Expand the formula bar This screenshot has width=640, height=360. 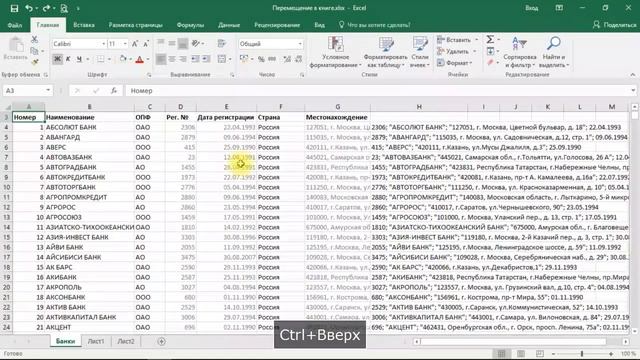click(633, 91)
